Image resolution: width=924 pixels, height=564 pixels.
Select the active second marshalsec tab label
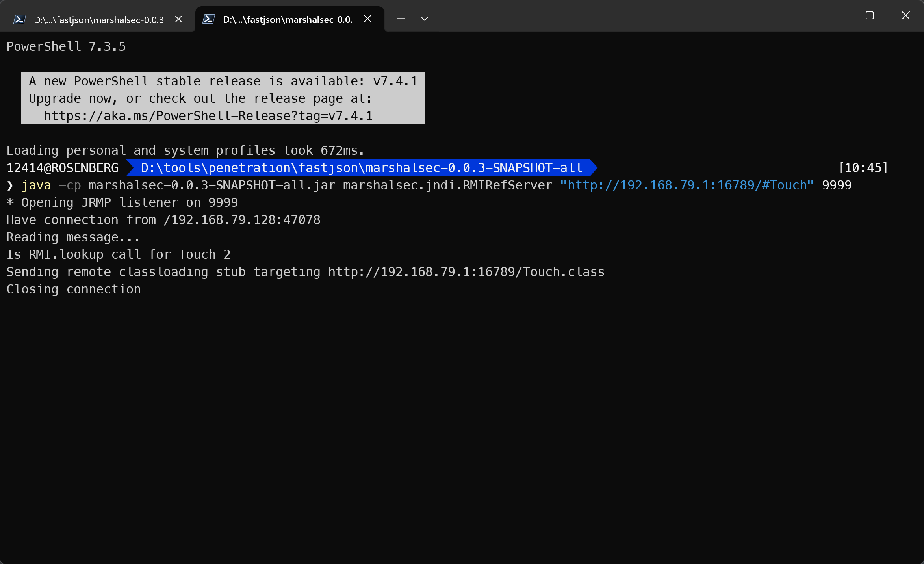point(288,20)
